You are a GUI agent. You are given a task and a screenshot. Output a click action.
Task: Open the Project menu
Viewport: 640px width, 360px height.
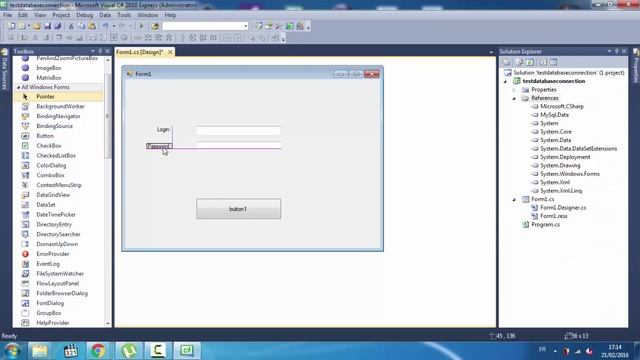(61, 15)
